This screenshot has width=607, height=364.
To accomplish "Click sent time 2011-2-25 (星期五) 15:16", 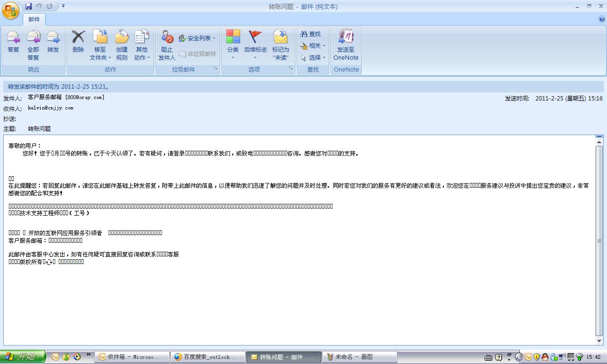I will (x=569, y=99).
